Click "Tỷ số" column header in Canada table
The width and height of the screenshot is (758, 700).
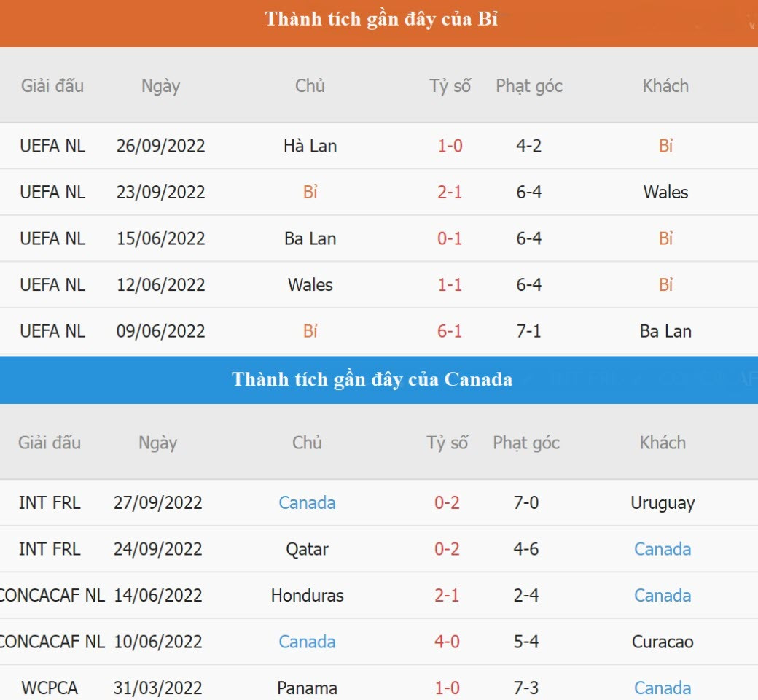coord(447,443)
